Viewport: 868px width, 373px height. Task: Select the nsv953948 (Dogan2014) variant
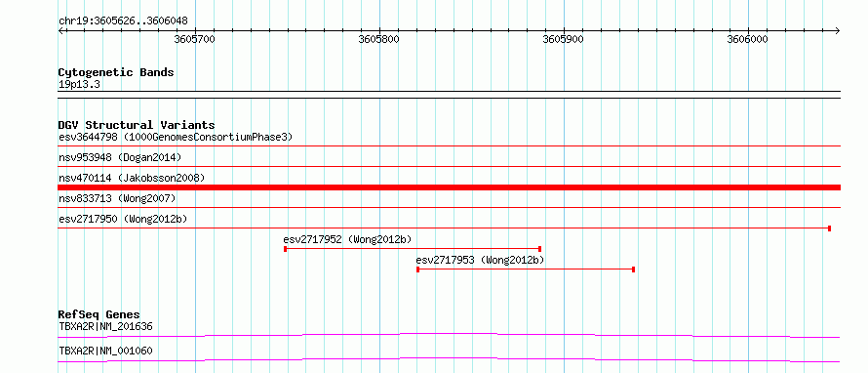click(x=120, y=157)
